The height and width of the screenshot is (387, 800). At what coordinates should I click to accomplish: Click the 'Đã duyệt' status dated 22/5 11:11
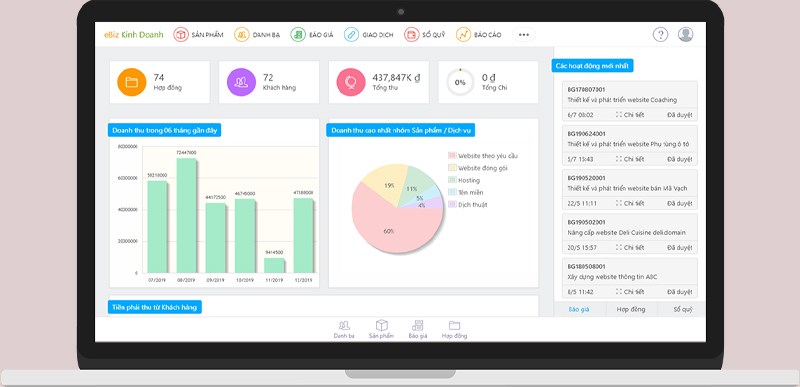coord(680,203)
